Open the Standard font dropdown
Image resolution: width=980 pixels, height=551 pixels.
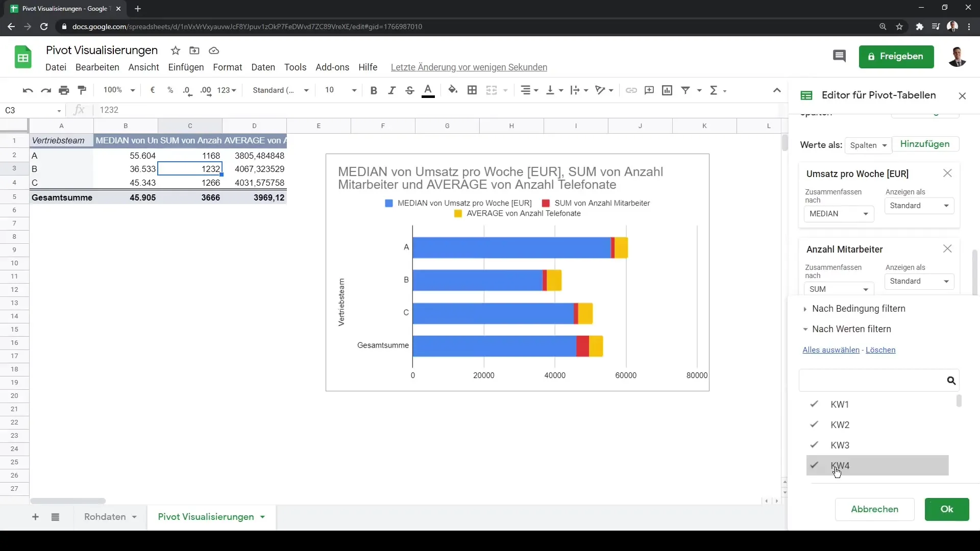(x=281, y=90)
